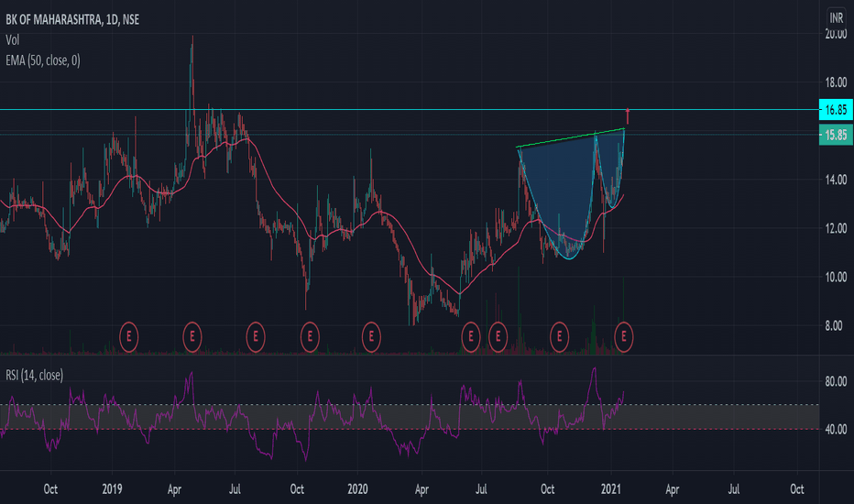Open the earnings marker just after July 2020

498,337
